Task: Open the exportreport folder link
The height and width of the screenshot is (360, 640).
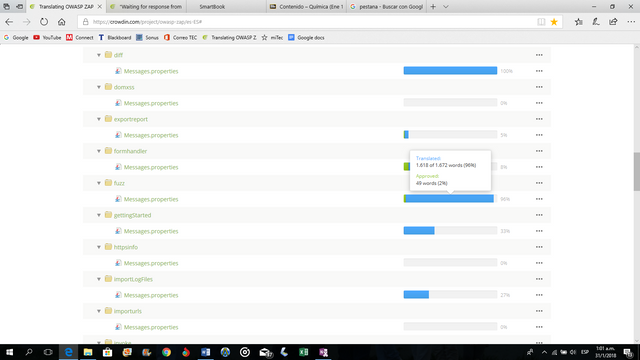Action: pyautogui.click(x=131, y=119)
